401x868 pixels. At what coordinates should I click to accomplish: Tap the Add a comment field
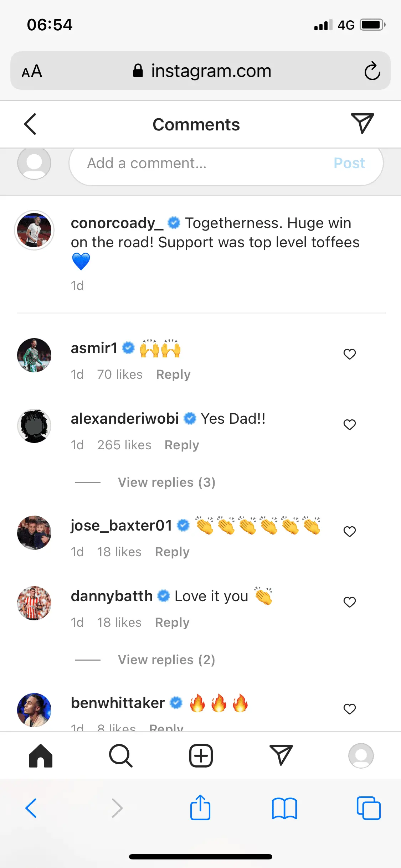200,163
